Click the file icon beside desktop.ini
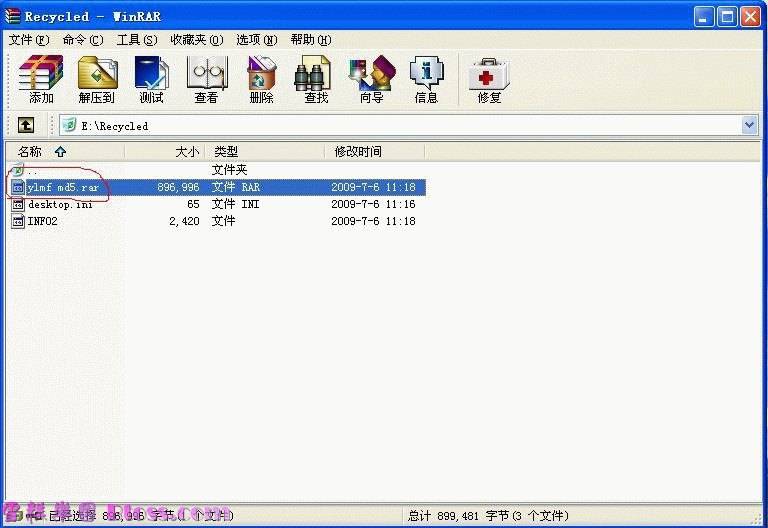This screenshot has height=528, width=768. coord(18,204)
